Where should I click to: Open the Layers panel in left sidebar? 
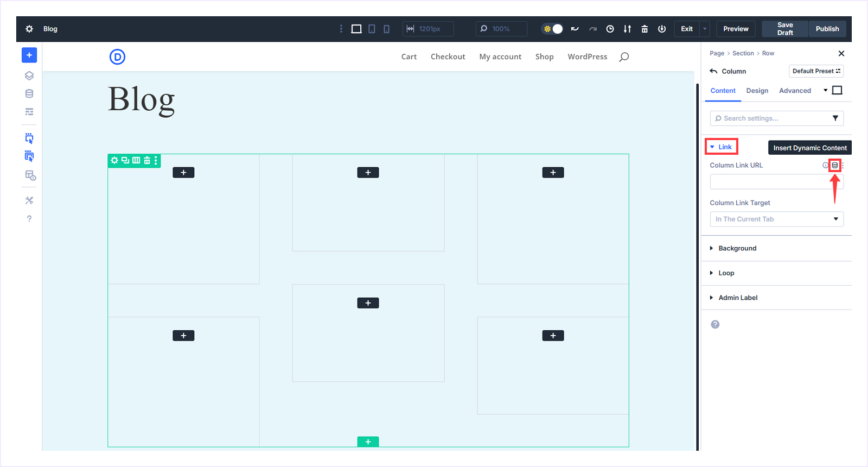(29, 75)
